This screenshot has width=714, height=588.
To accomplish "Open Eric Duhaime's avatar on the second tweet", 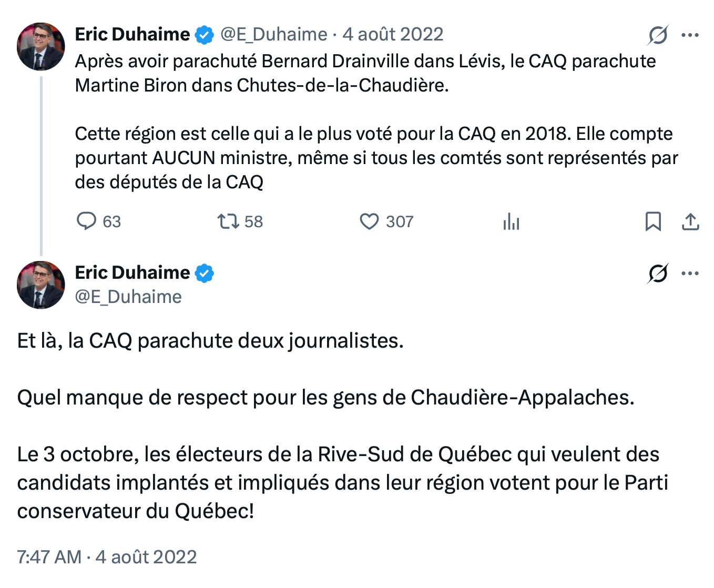I will click(41, 285).
